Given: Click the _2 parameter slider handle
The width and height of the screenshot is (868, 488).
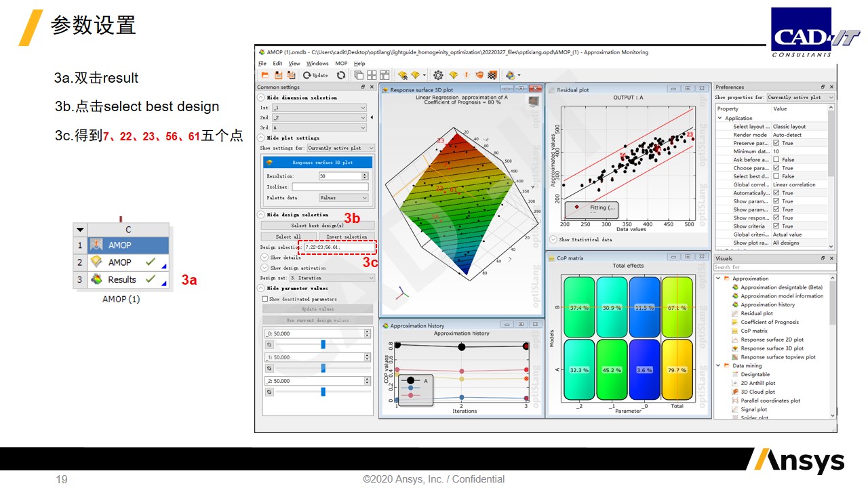Looking at the screenshot, I should click(323, 392).
